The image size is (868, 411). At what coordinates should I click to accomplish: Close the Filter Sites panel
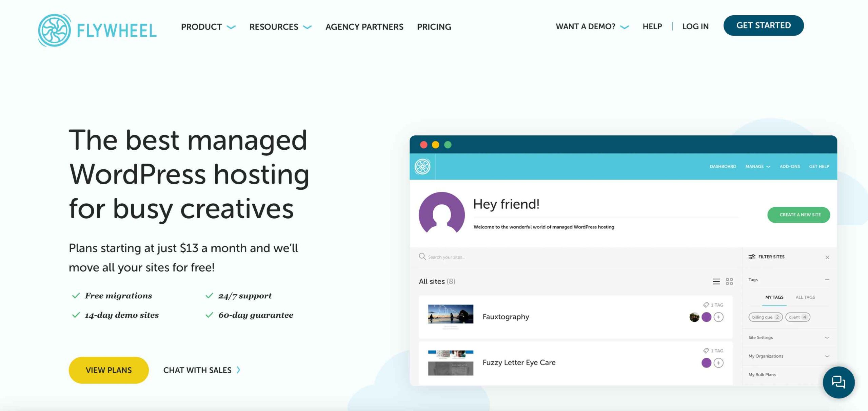[x=827, y=257]
